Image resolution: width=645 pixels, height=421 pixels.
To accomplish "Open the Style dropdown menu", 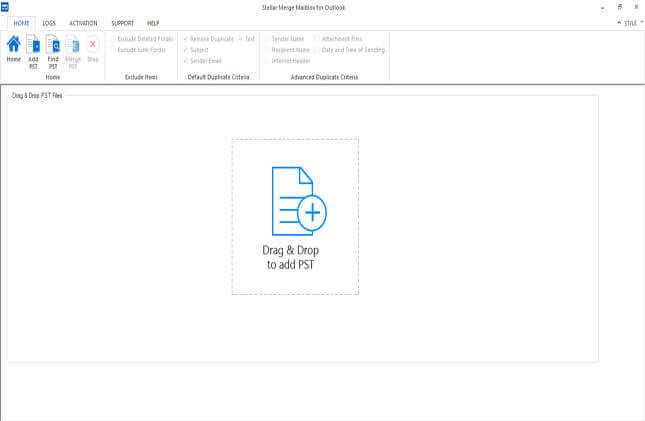I will pos(630,22).
